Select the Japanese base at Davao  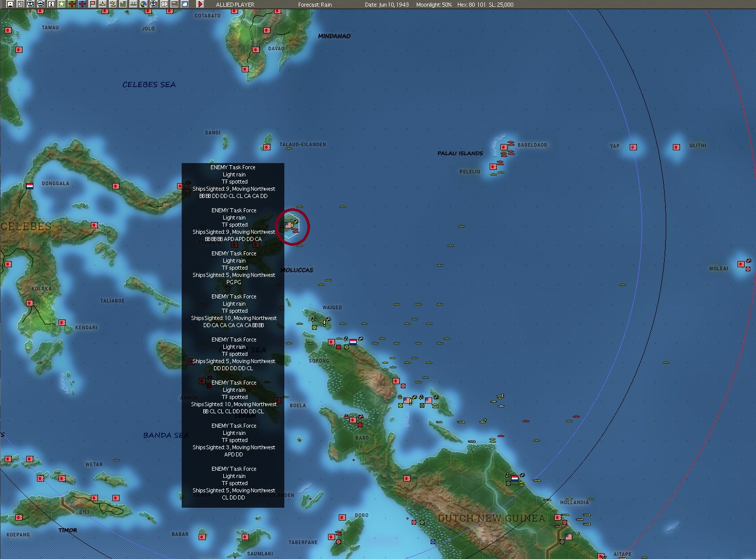click(x=256, y=50)
